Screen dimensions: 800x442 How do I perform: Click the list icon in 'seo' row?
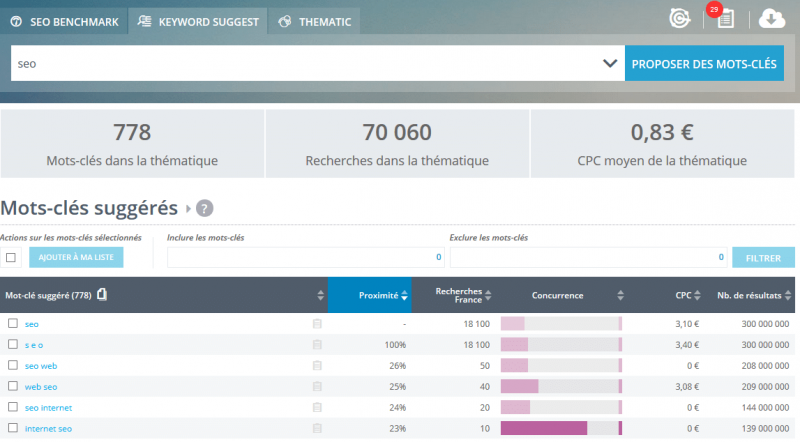(317, 324)
